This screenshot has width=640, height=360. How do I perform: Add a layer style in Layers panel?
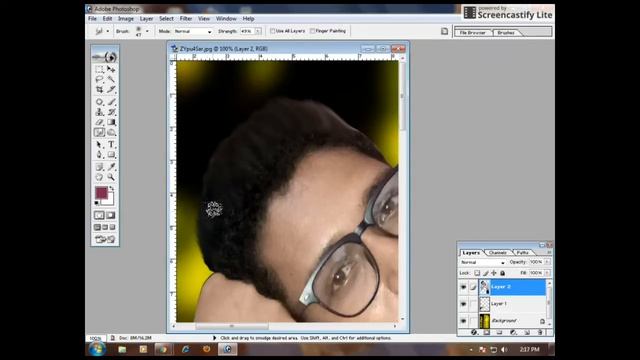(x=474, y=332)
